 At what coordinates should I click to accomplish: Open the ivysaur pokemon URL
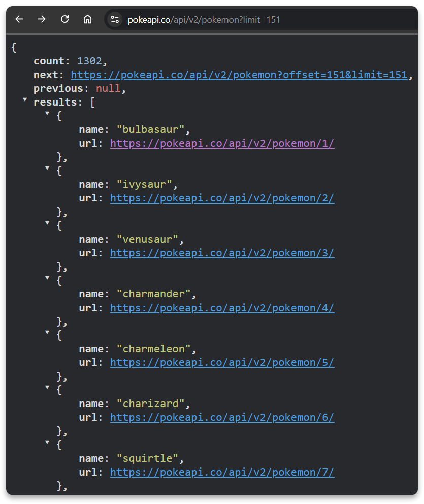tap(222, 198)
